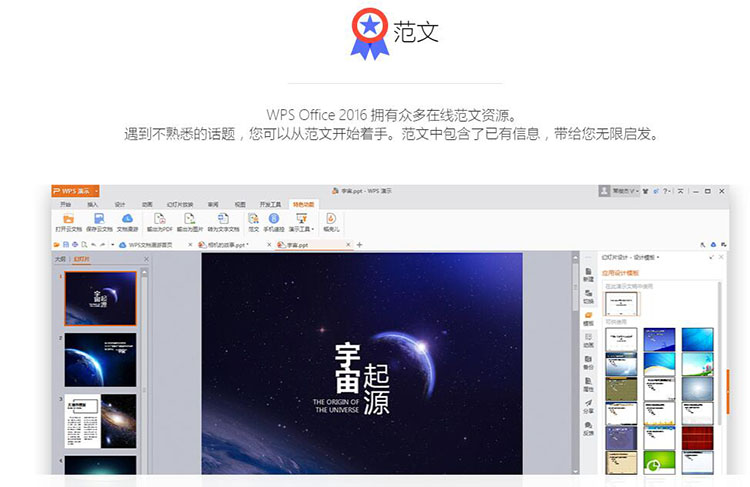
Task: Click the 打开云文档 cloud folder icon
Action: [x=68, y=219]
